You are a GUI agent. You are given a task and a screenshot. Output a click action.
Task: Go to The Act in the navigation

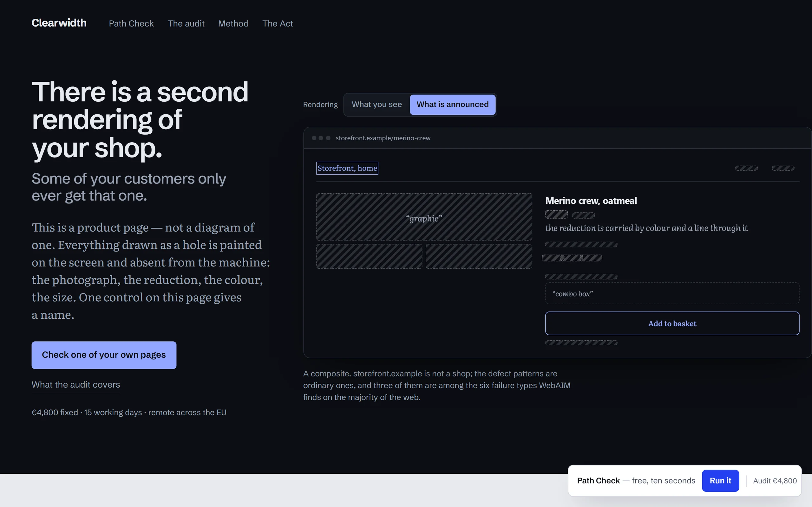point(278,23)
